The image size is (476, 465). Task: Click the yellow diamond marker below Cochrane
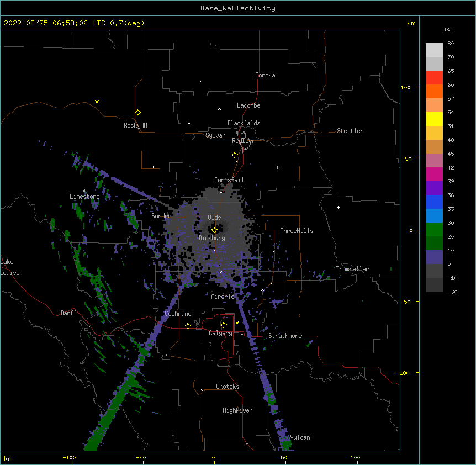(x=188, y=326)
